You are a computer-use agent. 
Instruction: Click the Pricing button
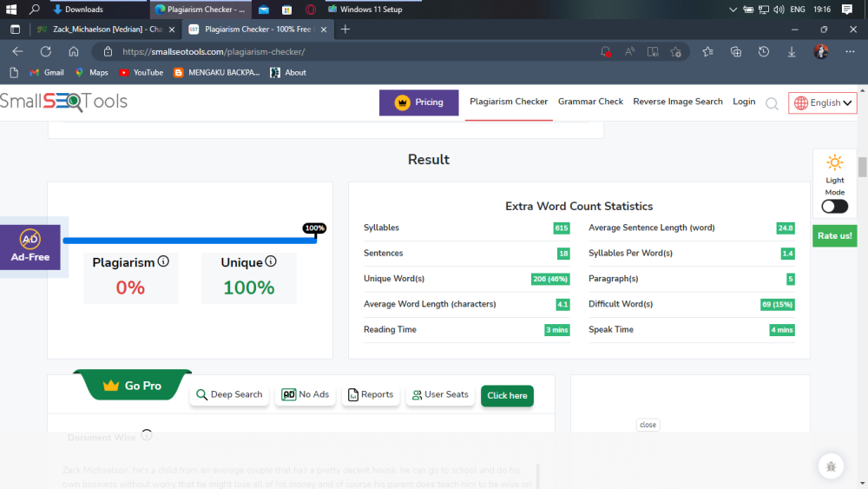click(418, 102)
